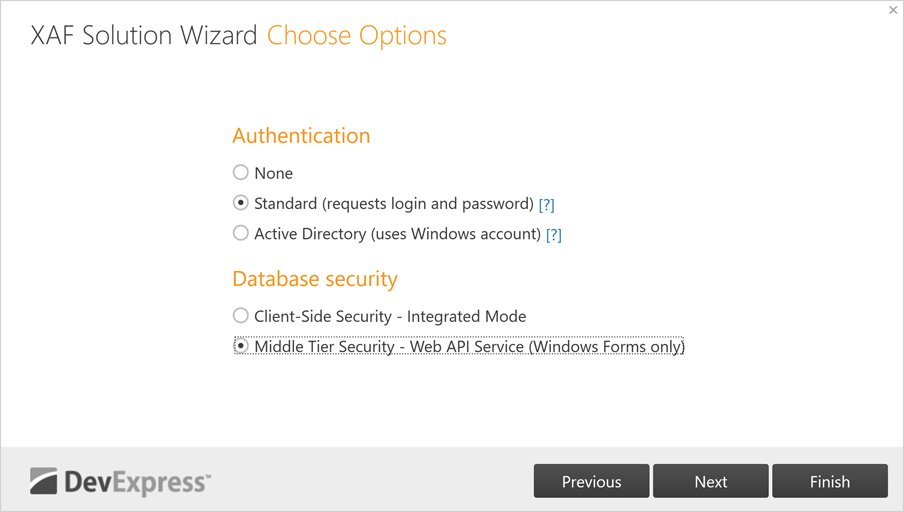
Task: Open help link beside Active Directory
Action: click(x=554, y=234)
